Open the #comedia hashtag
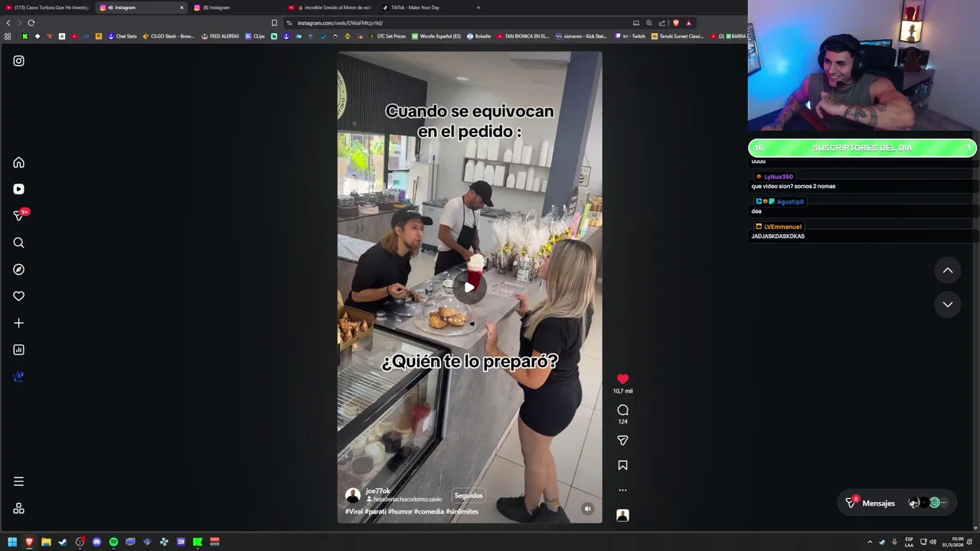 429,511
